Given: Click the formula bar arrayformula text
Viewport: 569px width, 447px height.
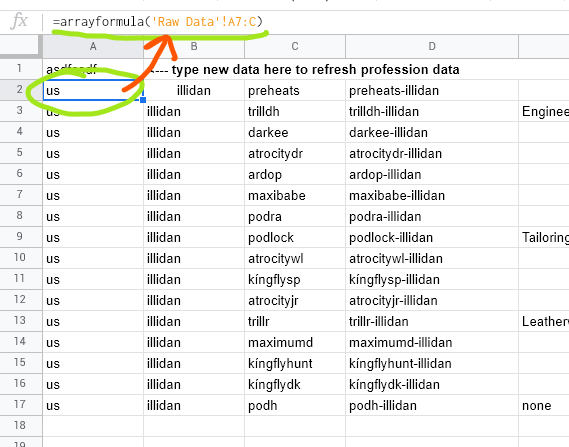Looking at the screenshot, I should 157,22.
